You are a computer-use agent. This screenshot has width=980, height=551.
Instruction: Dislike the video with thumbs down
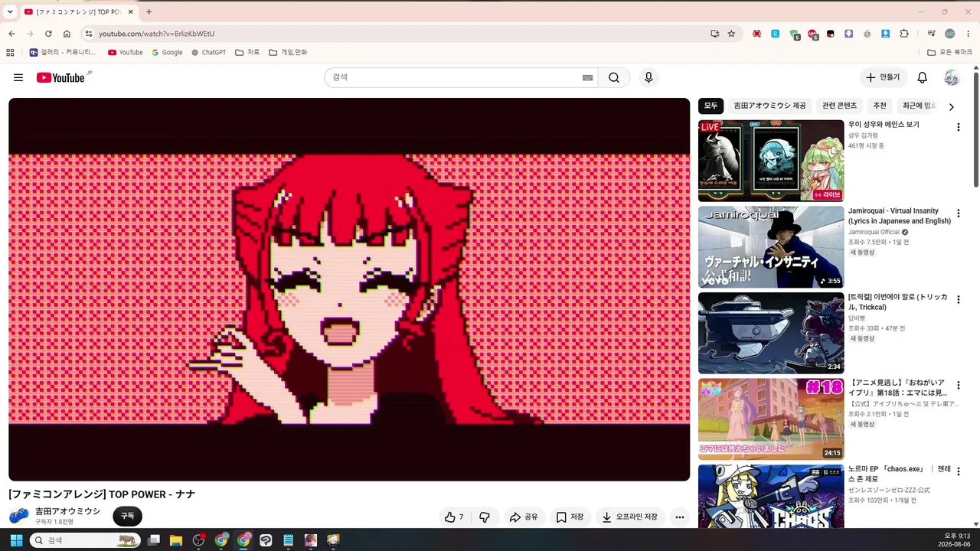[485, 517]
